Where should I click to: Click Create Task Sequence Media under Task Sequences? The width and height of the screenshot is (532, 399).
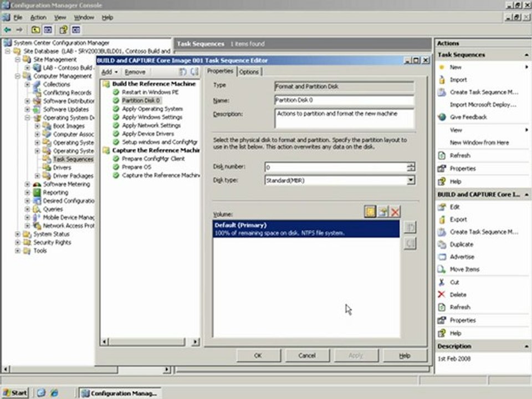(x=484, y=93)
